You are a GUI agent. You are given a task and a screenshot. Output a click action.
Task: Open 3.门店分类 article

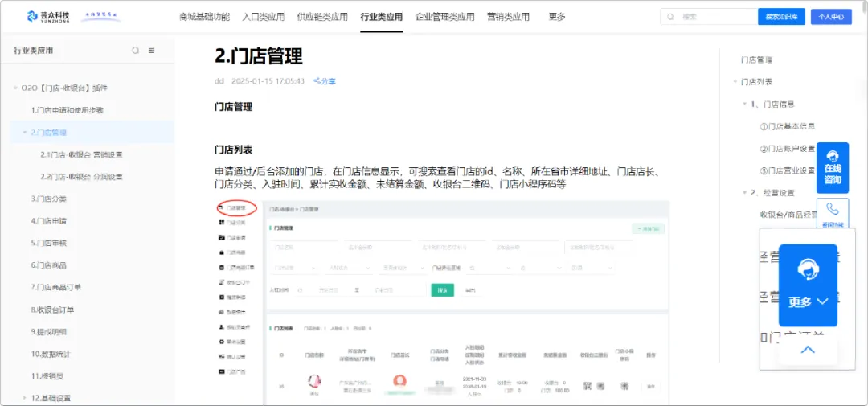click(49, 199)
